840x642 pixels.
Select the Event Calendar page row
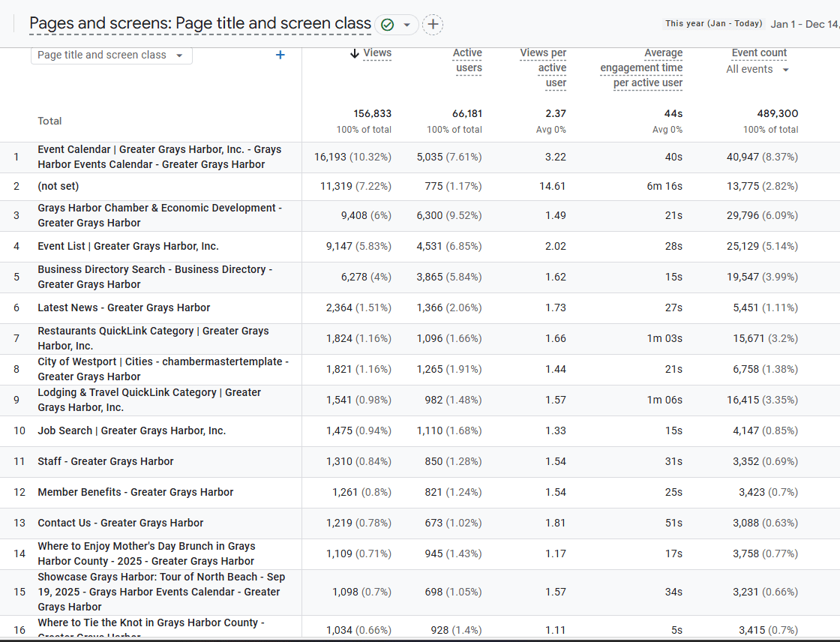point(159,157)
